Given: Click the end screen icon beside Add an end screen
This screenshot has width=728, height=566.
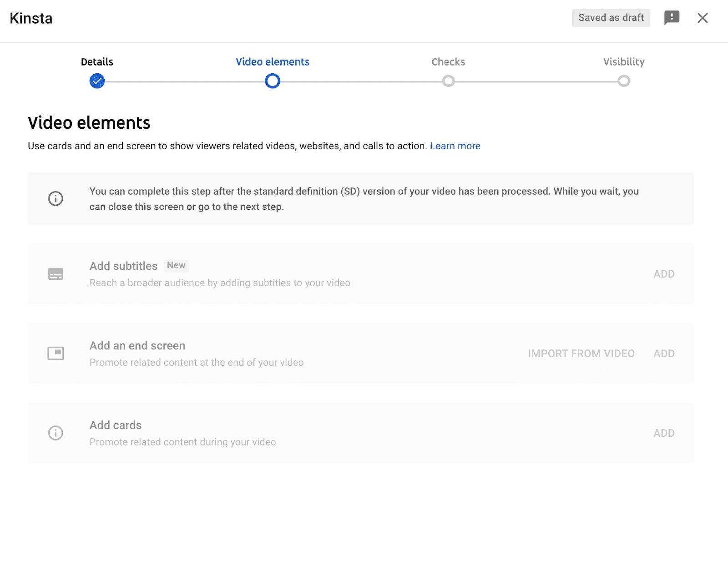Looking at the screenshot, I should pyautogui.click(x=55, y=353).
